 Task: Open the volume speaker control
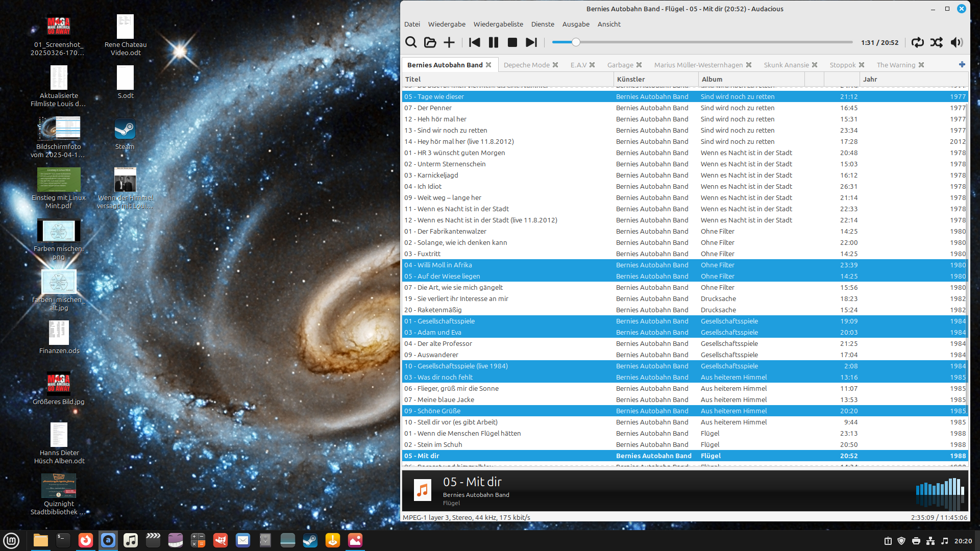pyautogui.click(x=957, y=42)
